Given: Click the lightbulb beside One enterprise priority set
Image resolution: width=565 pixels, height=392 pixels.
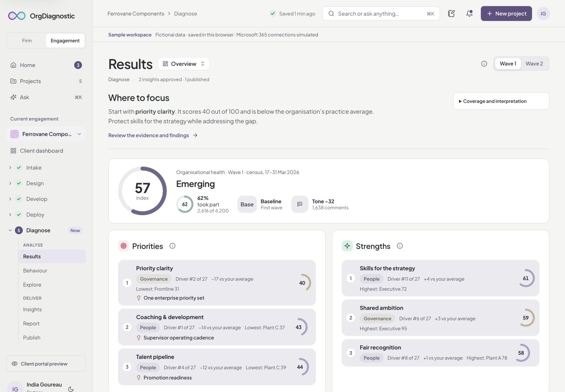Looking at the screenshot, I should [x=139, y=298].
